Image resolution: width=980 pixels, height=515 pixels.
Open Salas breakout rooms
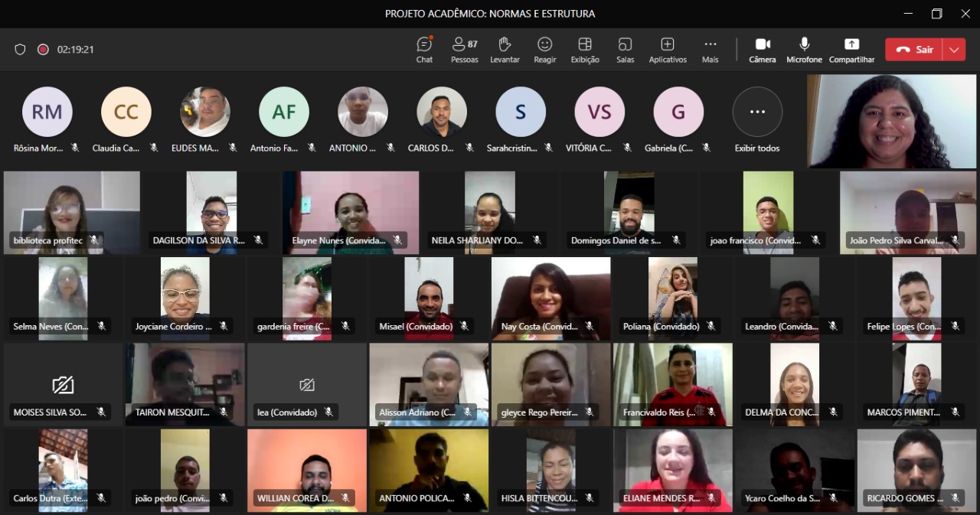pos(626,50)
